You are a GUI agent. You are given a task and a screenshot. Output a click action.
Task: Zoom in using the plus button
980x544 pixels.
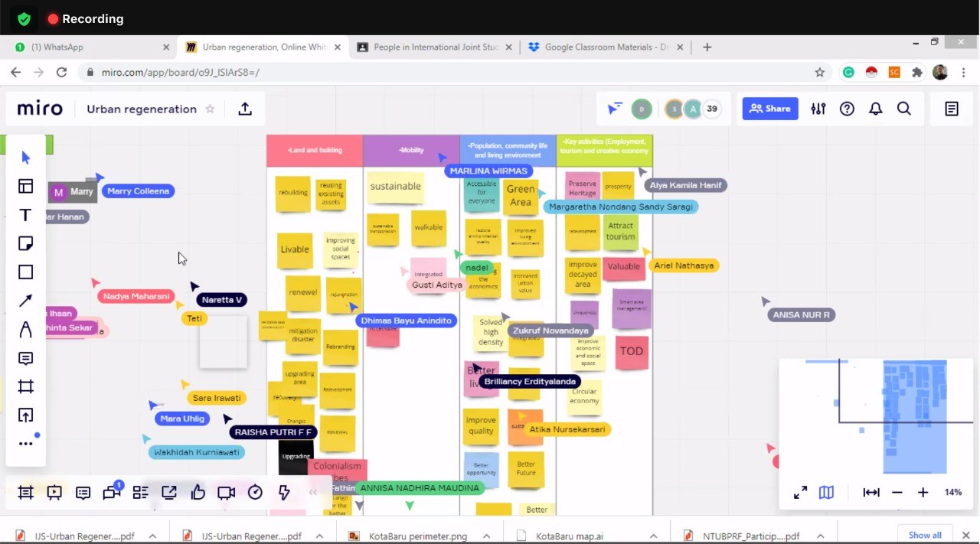923,493
